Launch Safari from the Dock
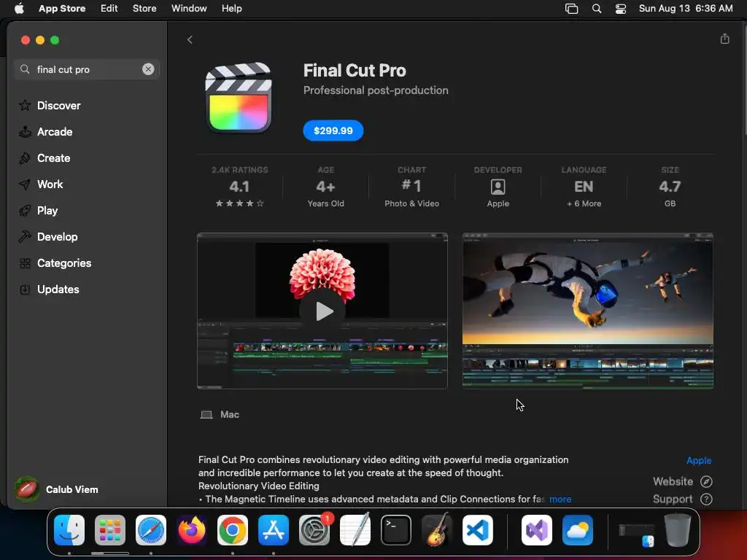 tap(151, 530)
